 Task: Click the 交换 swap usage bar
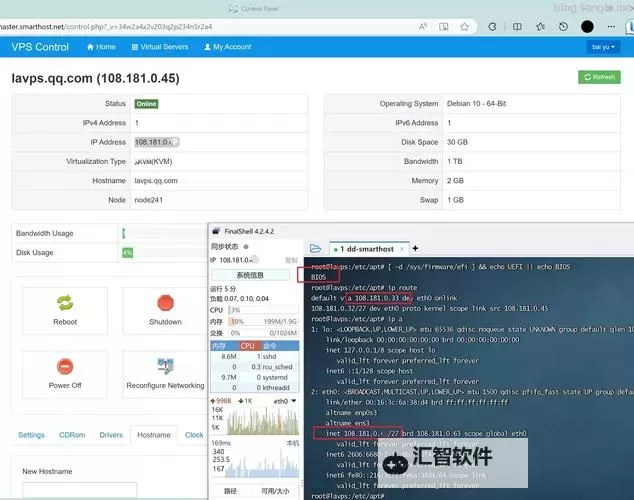pyautogui.click(x=263, y=333)
